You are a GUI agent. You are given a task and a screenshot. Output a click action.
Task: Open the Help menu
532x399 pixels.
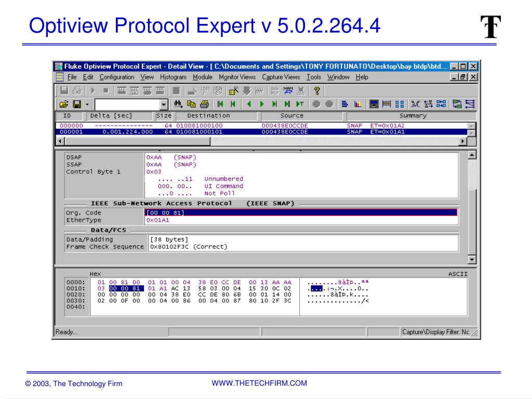click(x=362, y=77)
